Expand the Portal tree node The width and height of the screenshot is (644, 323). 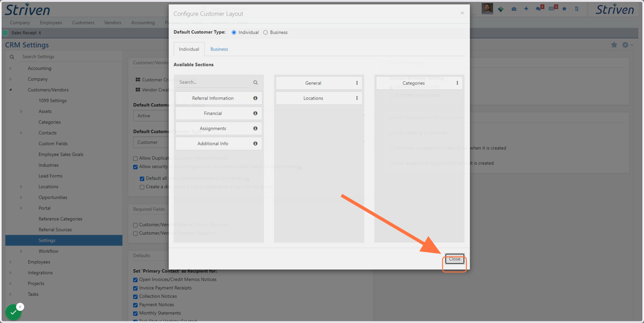tap(21, 208)
